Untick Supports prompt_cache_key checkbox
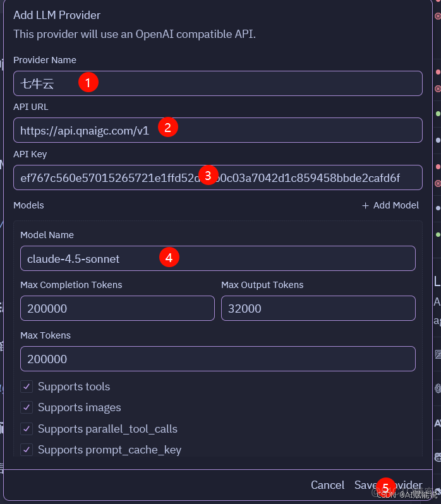441x504 pixels. [27, 450]
